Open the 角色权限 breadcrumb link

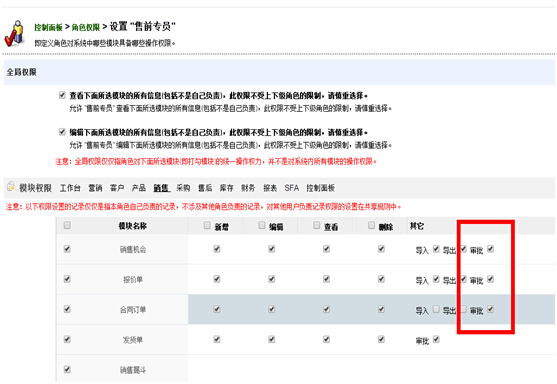(86, 27)
